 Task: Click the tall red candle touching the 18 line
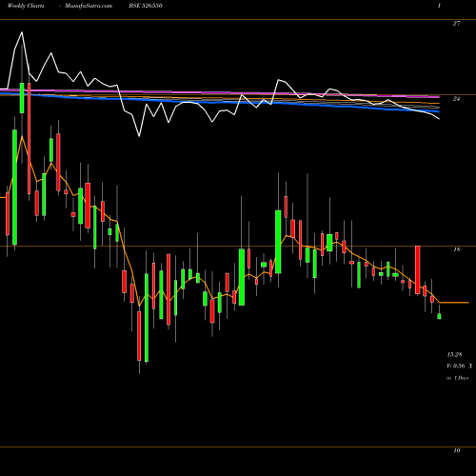418,269
